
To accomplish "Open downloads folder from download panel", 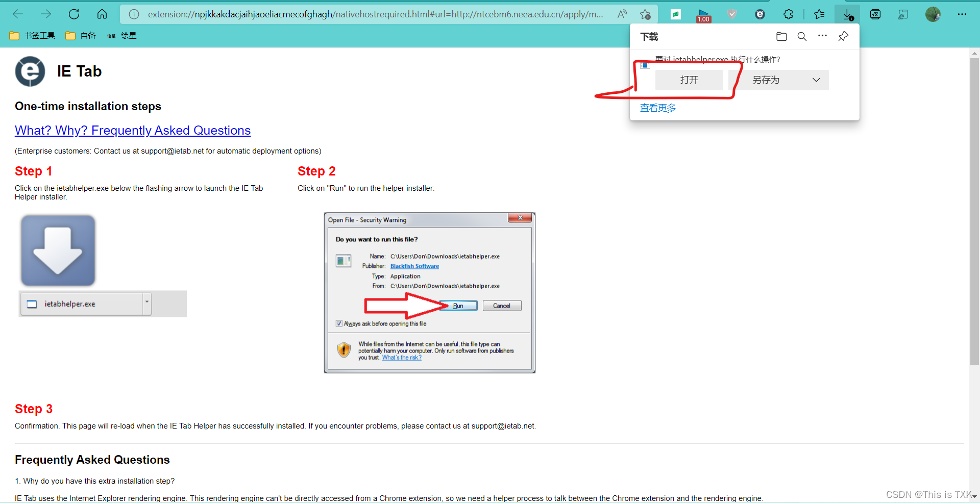I will click(x=781, y=36).
